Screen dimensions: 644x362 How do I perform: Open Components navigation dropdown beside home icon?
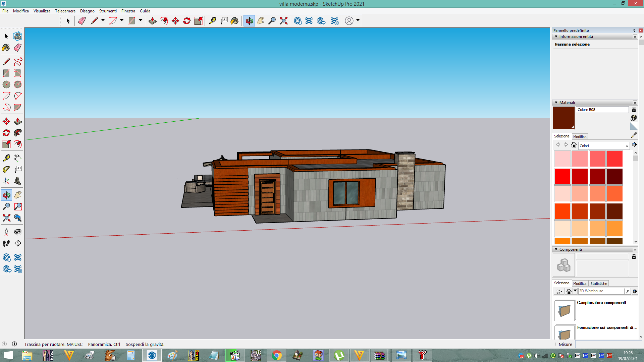click(575, 291)
